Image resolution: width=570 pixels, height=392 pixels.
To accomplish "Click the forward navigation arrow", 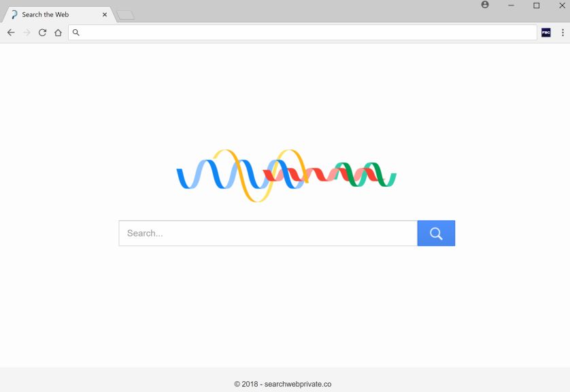I will click(x=27, y=33).
